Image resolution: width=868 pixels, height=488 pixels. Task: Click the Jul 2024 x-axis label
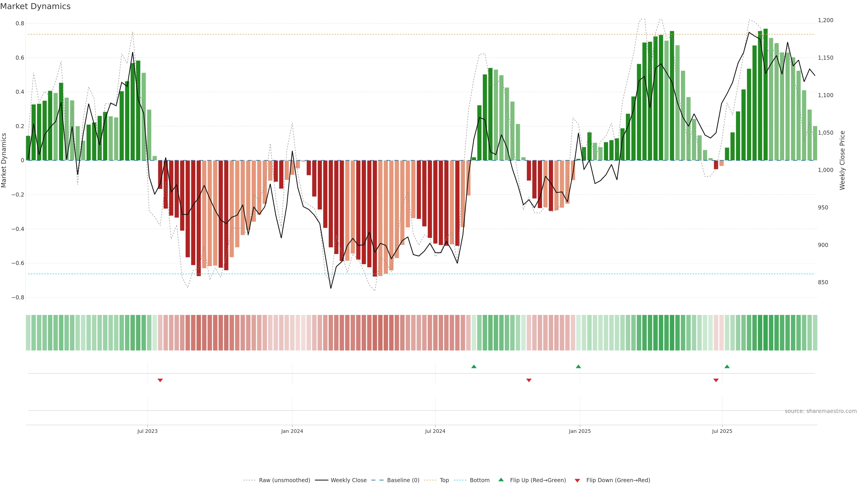(435, 431)
